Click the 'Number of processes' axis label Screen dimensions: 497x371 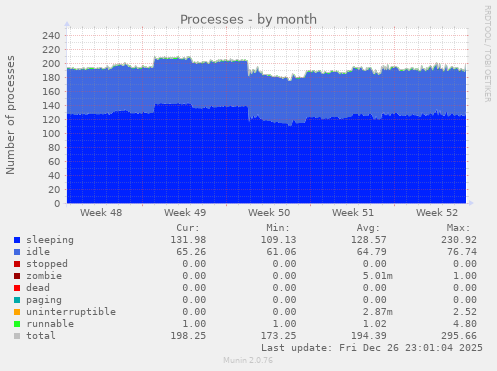(10, 115)
